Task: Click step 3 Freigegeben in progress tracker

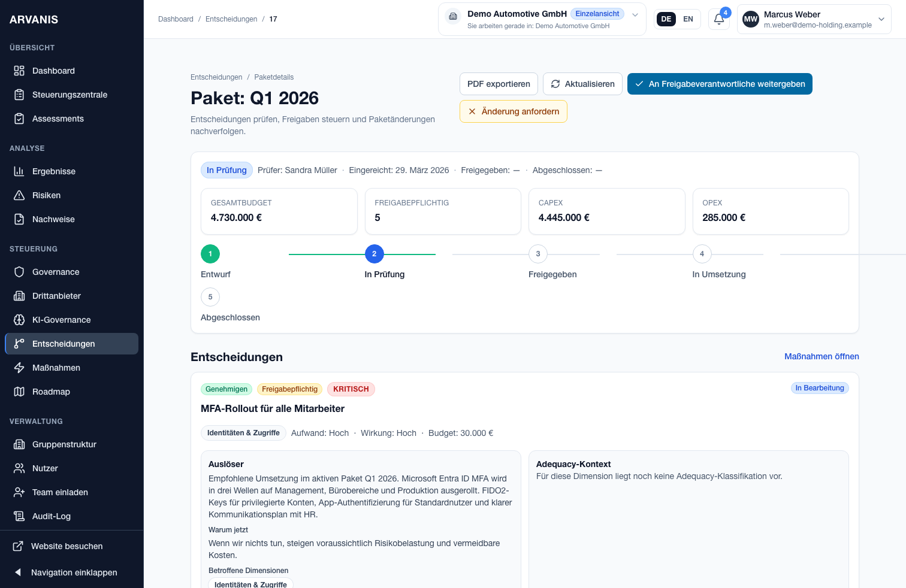Action: click(x=538, y=254)
